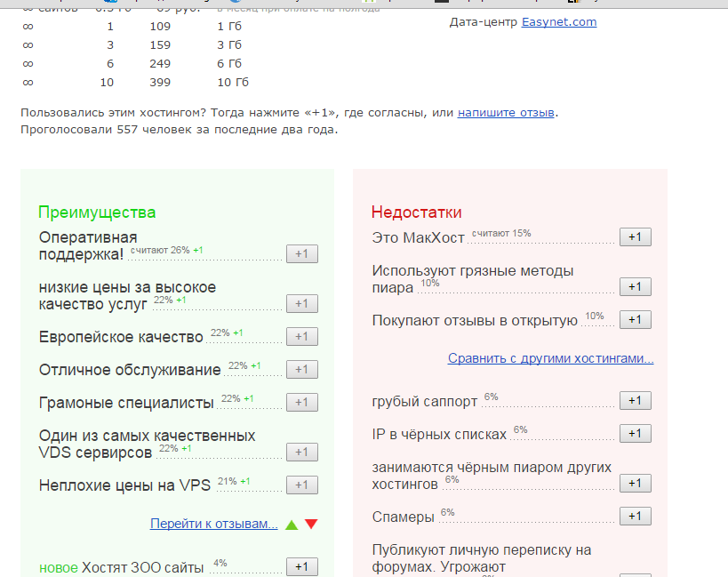The image size is (728, 577).
Task: Click 'Спамеры' text
Action: tap(403, 517)
